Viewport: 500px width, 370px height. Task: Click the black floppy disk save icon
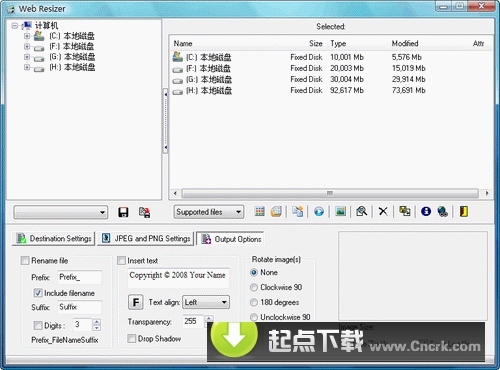pyautogui.click(x=123, y=212)
